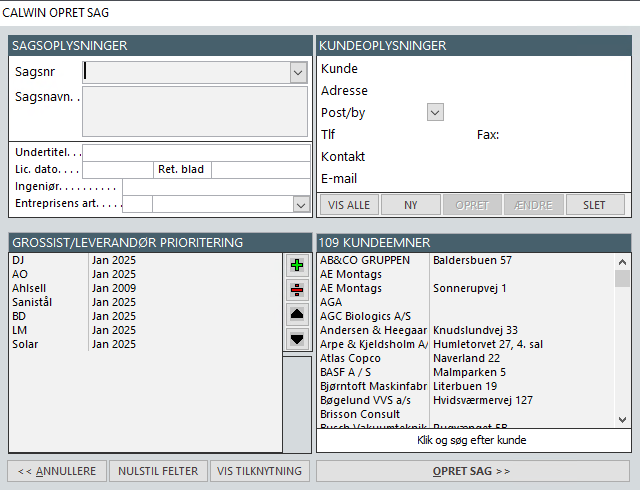The image size is (640, 490).
Task: Select supplier row LM
Action: [145, 330]
